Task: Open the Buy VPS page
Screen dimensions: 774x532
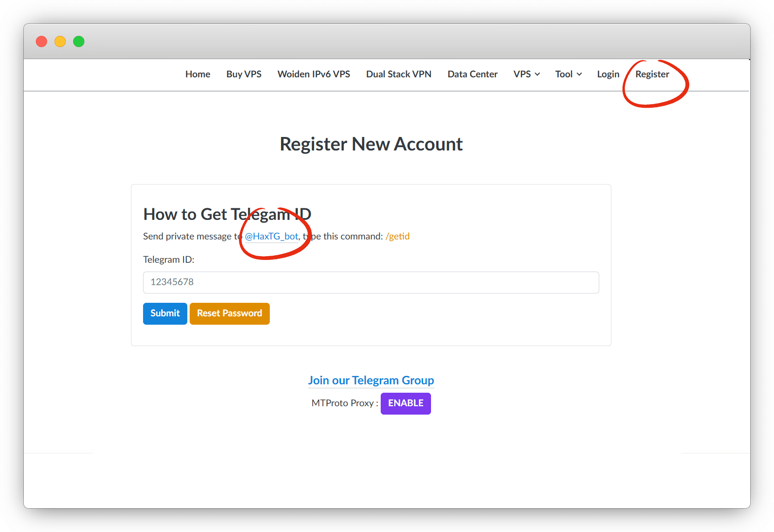Action: point(244,74)
